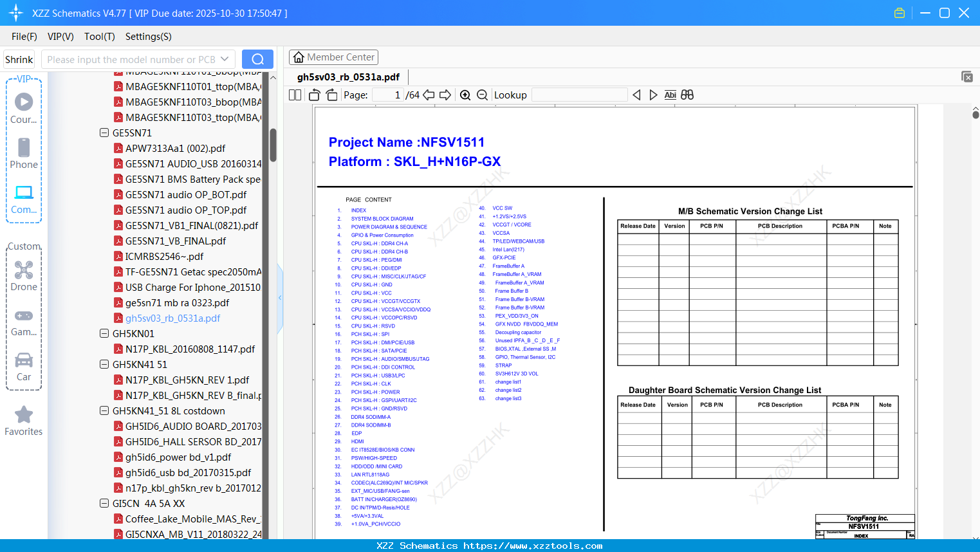Open Coffee_Lake_Mobile_MAS_Rev file
This screenshot has height=552, width=980.
pos(193,519)
